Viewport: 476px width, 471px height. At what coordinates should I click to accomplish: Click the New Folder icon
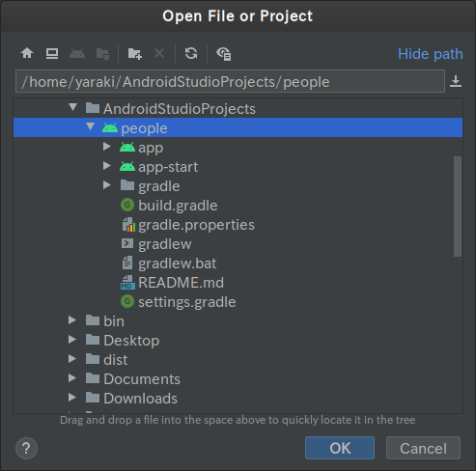coord(134,53)
